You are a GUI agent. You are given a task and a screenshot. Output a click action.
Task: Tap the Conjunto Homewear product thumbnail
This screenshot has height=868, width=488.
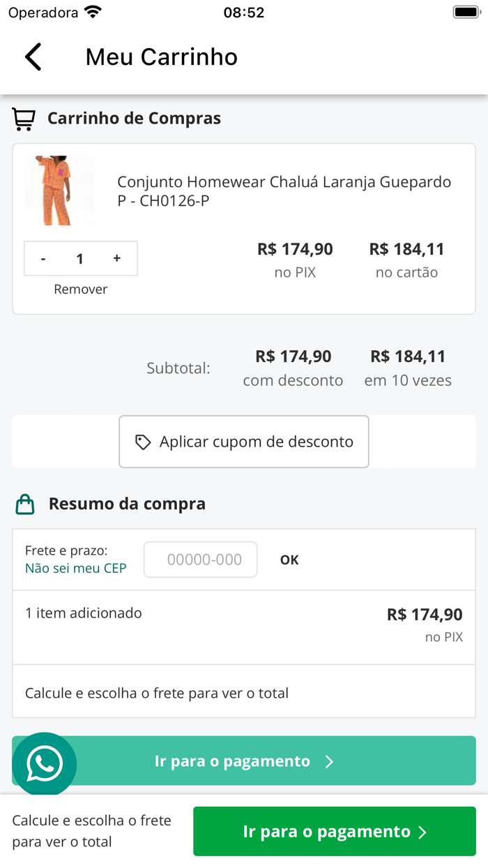[59, 189]
